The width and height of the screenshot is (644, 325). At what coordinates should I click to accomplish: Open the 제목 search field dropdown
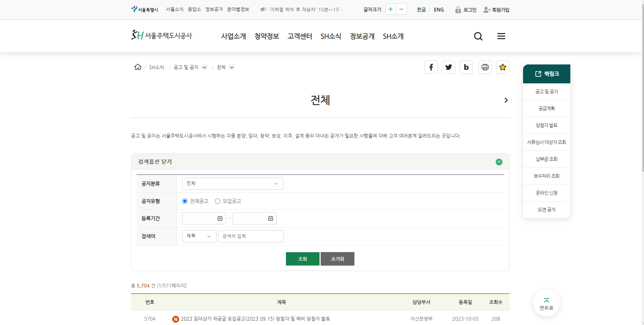tap(199, 236)
